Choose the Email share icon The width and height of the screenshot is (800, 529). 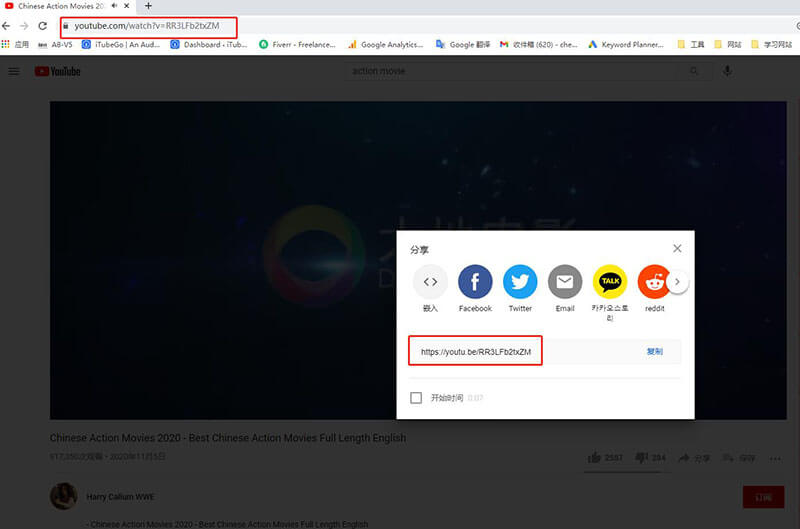tap(565, 282)
